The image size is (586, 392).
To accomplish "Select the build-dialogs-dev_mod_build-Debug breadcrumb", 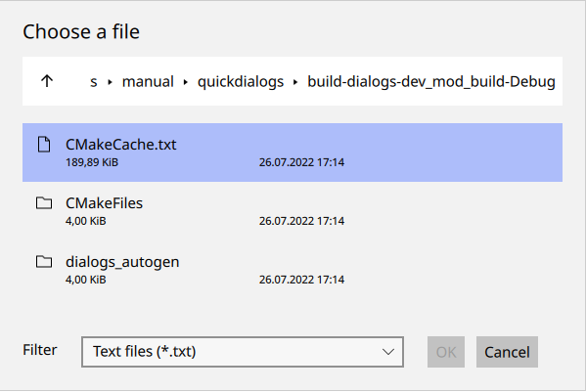I will pos(431,81).
